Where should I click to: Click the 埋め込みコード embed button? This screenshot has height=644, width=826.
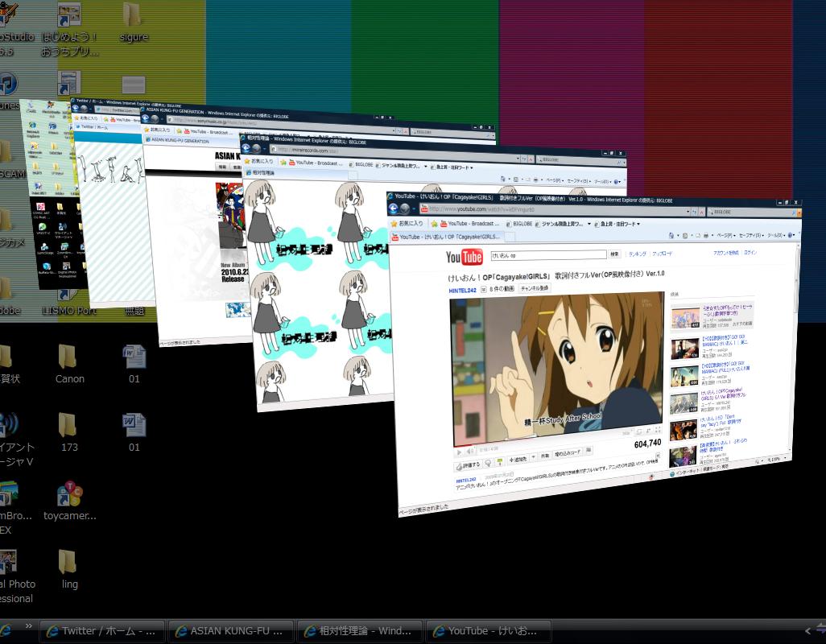(x=567, y=453)
